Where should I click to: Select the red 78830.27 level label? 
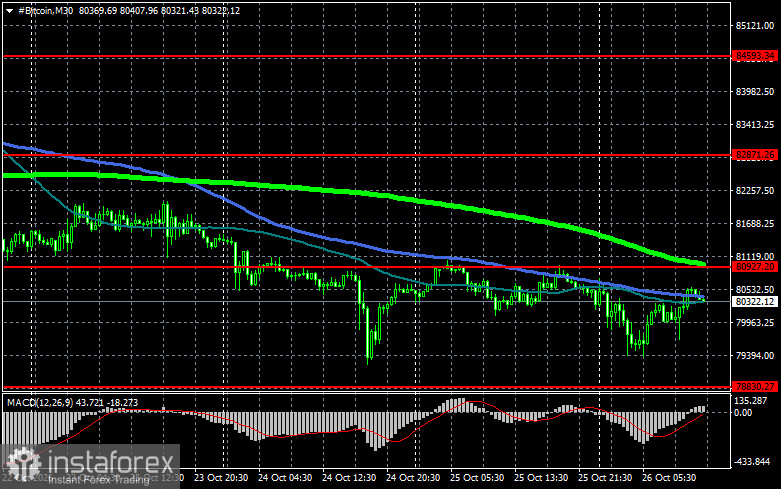point(755,386)
